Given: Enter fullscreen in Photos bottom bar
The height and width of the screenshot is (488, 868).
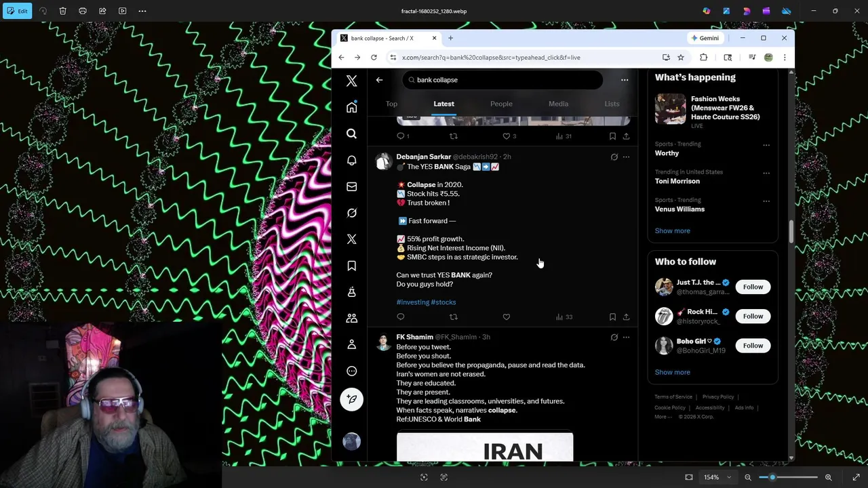Looking at the screenshot, I should (x=856, y=477).
